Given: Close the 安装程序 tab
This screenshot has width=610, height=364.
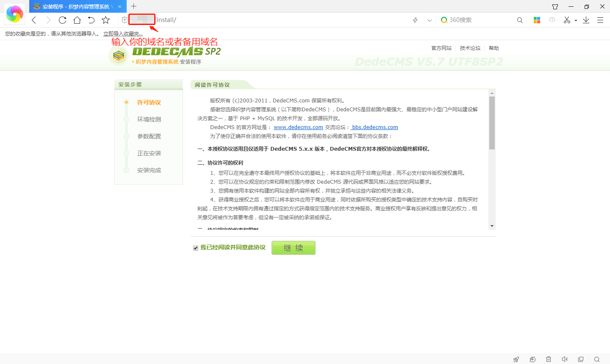Looking at the screenshot, I should (x=120, y=6).
